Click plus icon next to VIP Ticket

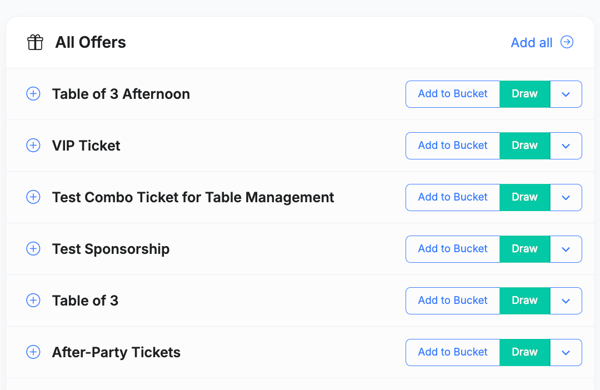pos(33,145)
